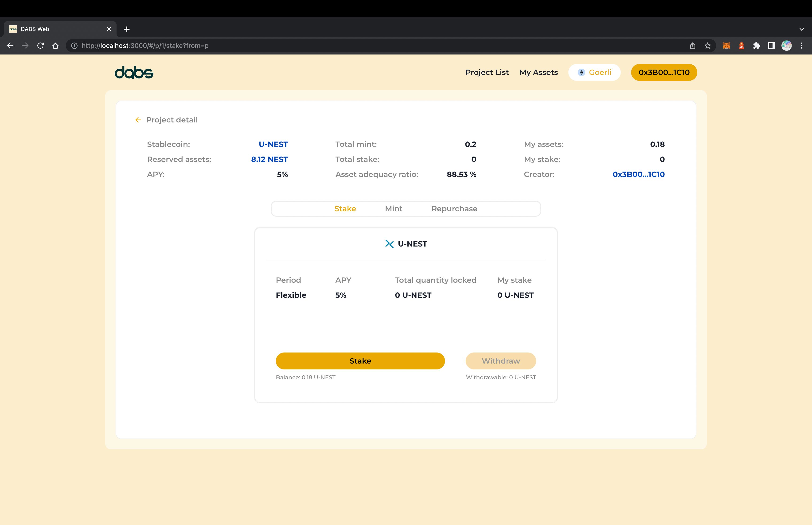Screen dimensions: 812x525
Task: Click wallet address 0x3B00...1C10 button
Action: pos(664,72)
